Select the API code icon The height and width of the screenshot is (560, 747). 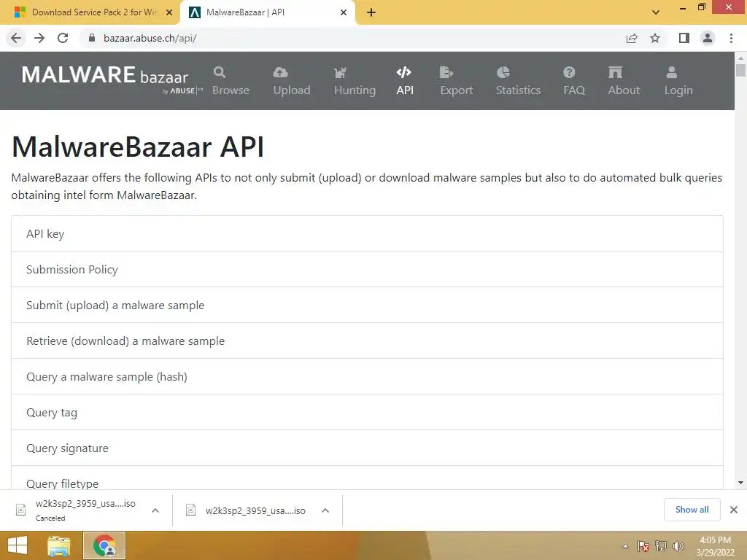(x=404, y=72)
